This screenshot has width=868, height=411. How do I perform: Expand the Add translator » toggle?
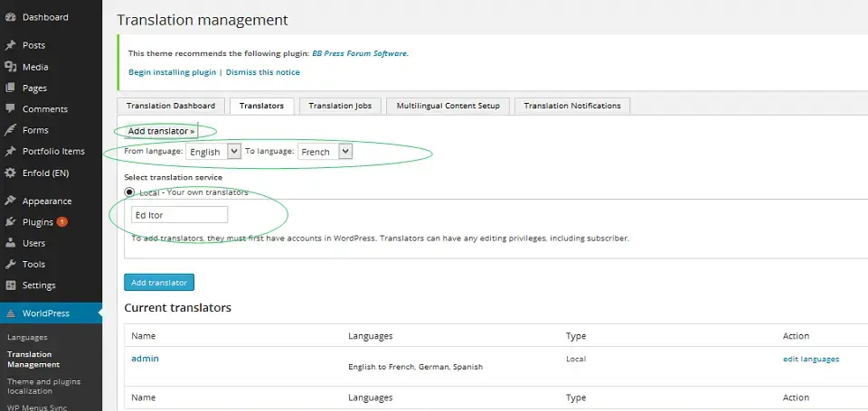coord(162,131)
